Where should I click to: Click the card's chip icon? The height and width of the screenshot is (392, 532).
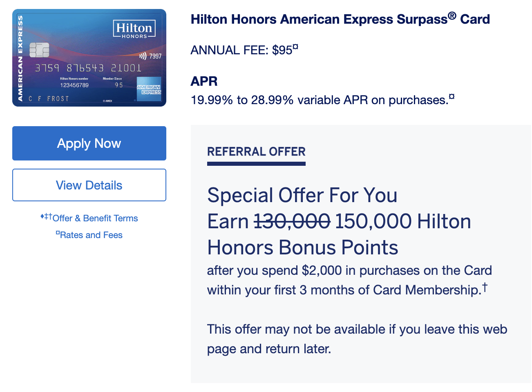(39, 50)
